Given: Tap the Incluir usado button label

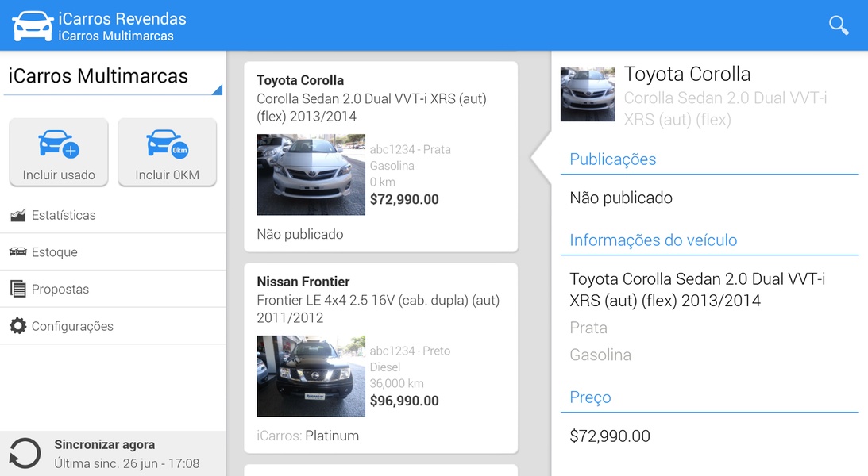Looking at the screenshot, I should (x=59, y=175).
